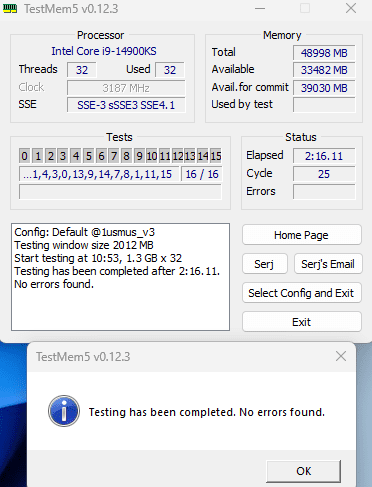Select test box number 4
The image size is (372, 487).
click(76, 156)
